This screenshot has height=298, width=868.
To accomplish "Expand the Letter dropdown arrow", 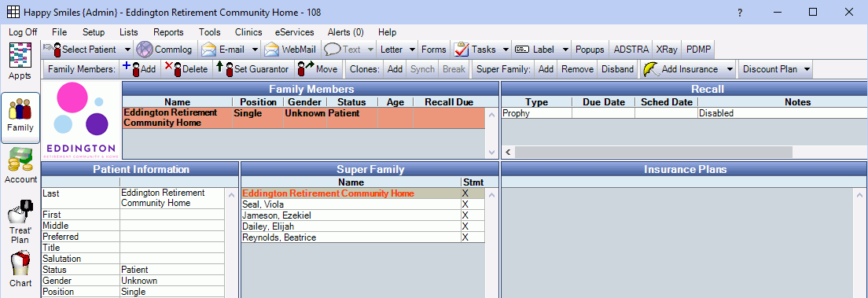I will (412, 50).
